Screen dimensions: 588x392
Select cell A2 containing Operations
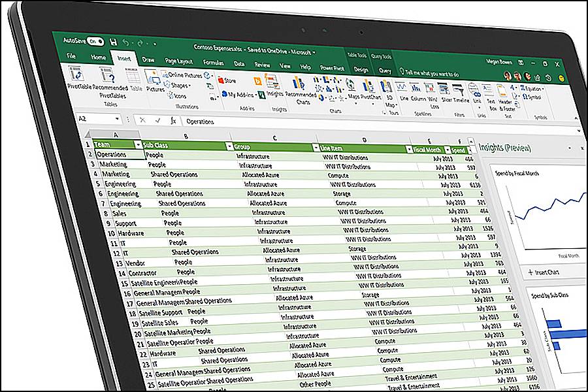tap(119, 155)
